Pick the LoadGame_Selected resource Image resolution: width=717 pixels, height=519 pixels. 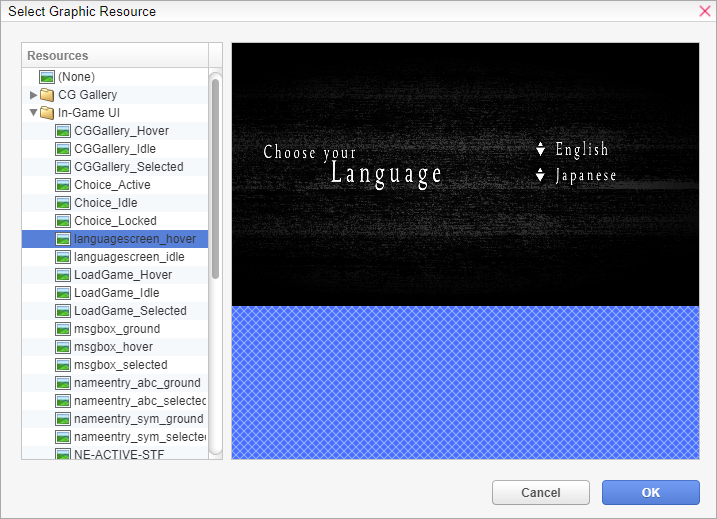130,311
